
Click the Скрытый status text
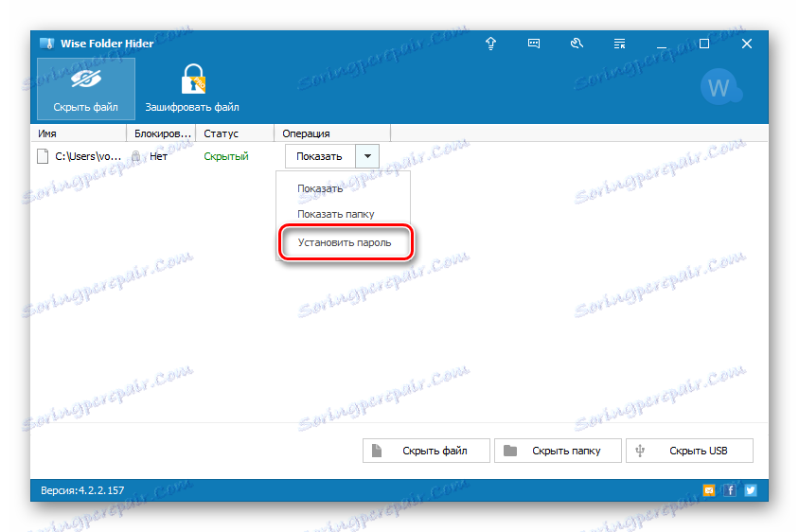click(x=226, y=156)
